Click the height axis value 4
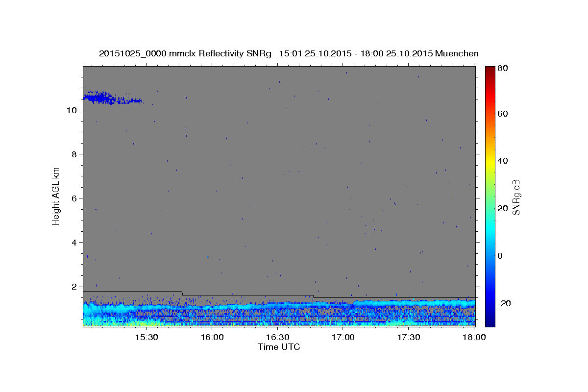The height and width of the screenshot is (392, 588). pyautogui.click(x=75, y=243)
